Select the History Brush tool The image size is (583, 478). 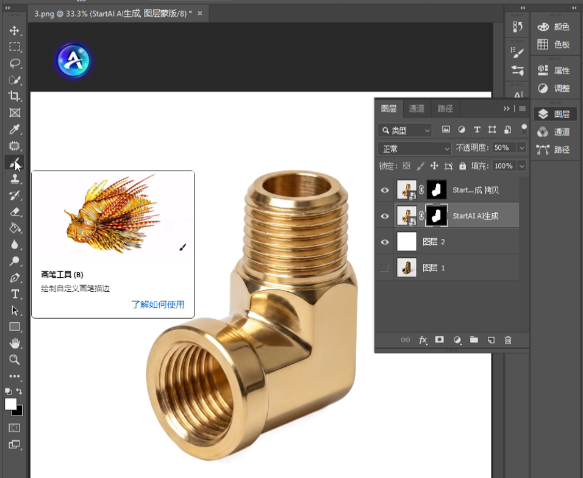click(x=15, y=195)
